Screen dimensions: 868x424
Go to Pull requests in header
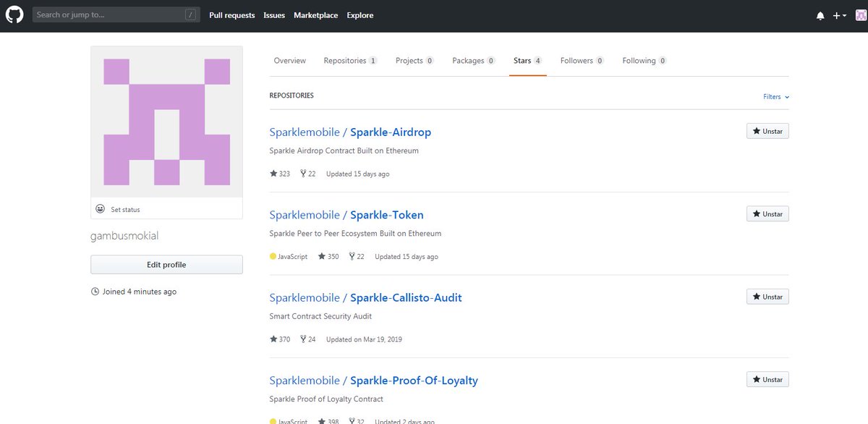click(x=232, y=15)
